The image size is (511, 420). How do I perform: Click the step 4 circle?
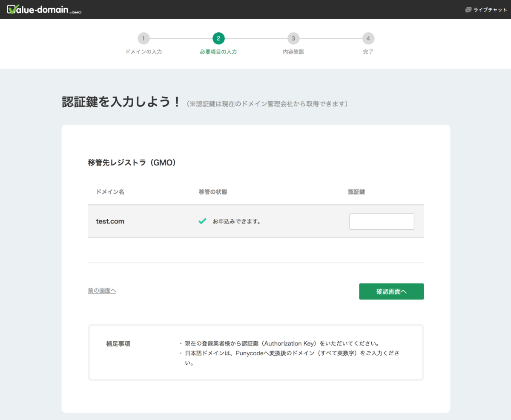[x=368, y=39]
